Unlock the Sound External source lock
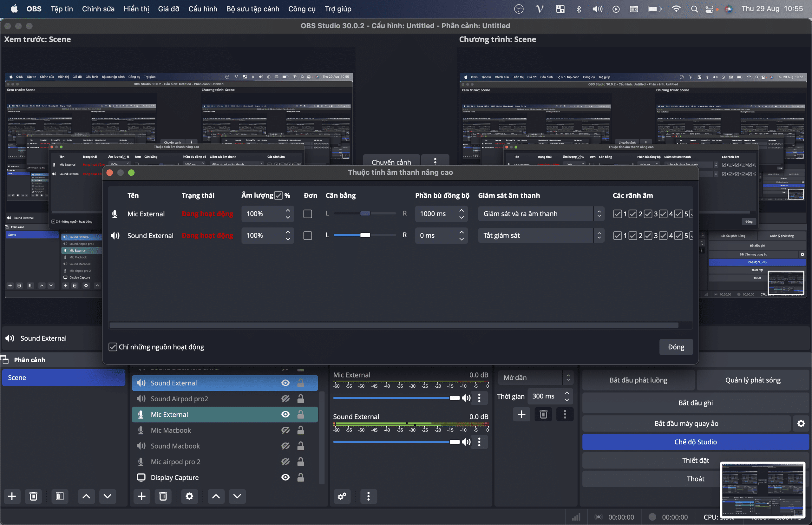The width and height of the screenshot is (812, 525). (300, 383)
